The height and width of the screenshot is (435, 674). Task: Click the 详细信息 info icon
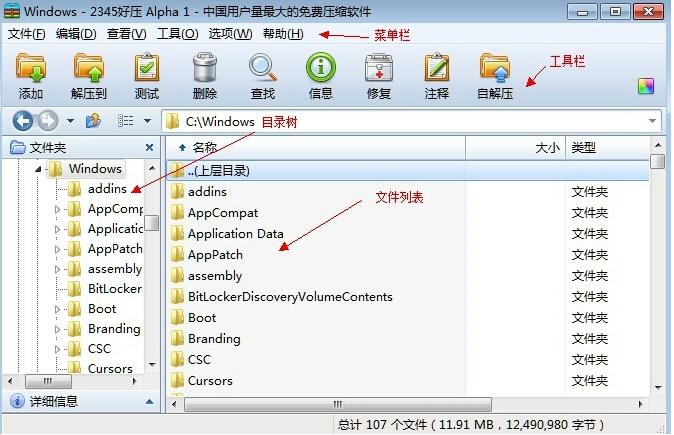coord(17,401)
